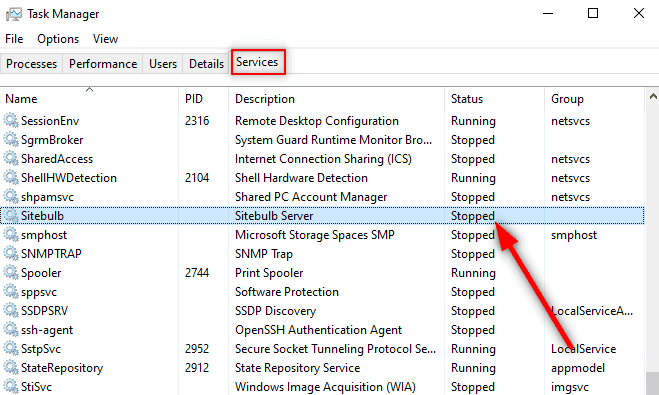Select the SharedAccess service name

point(57,159)
